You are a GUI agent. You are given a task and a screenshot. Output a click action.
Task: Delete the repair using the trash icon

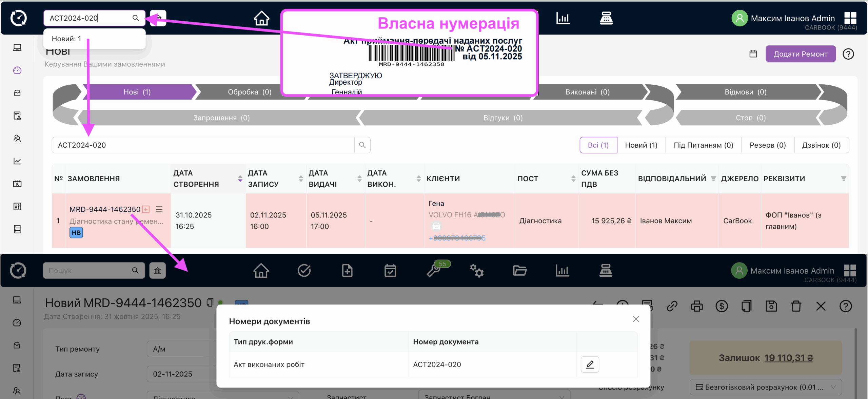click(x=796, y=306)
